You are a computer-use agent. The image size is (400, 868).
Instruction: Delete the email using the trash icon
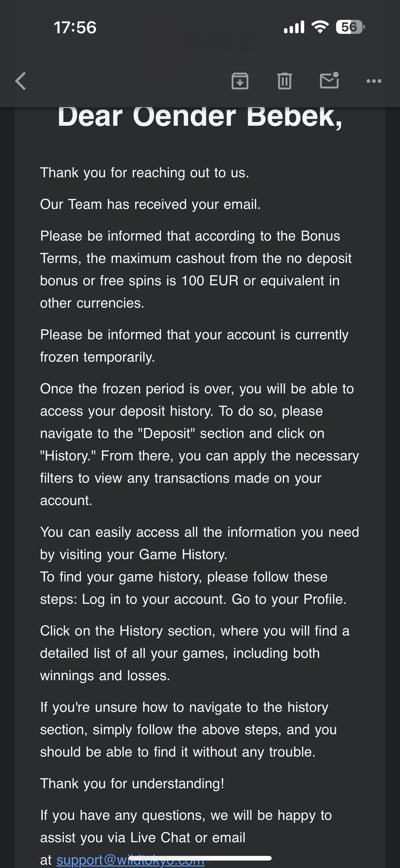[x=285, y=81]
